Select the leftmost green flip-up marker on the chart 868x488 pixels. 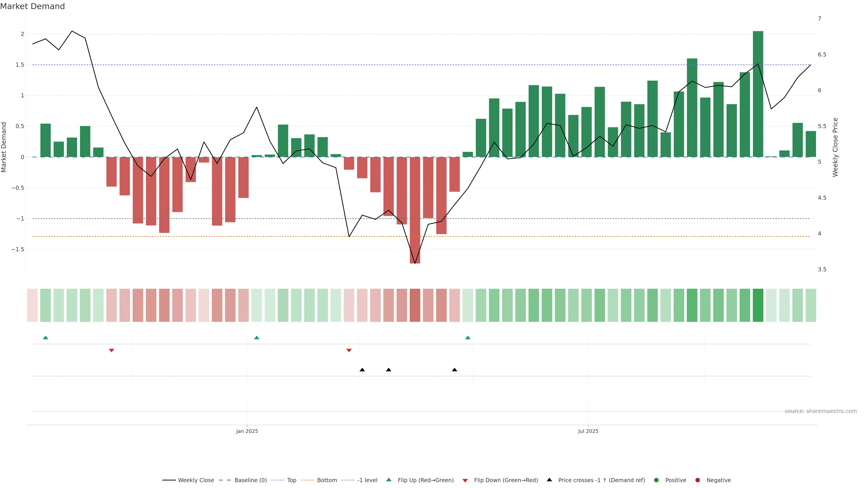coord(45,338)
